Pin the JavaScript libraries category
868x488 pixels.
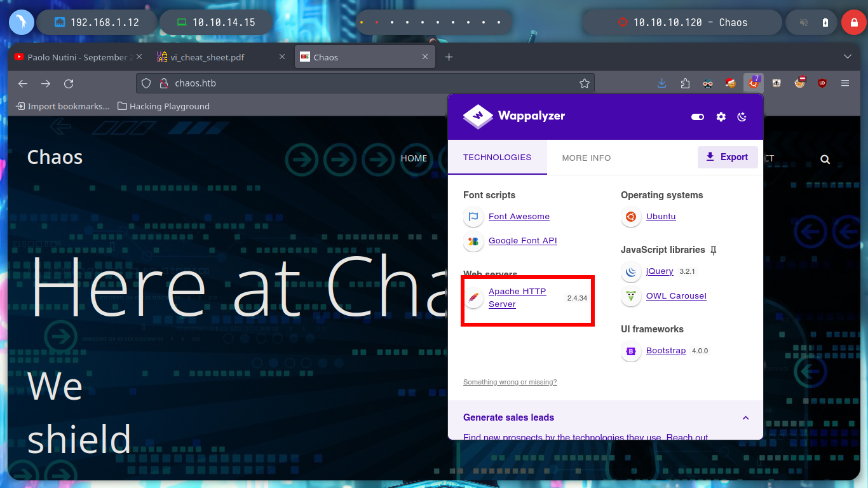point(714,250)
